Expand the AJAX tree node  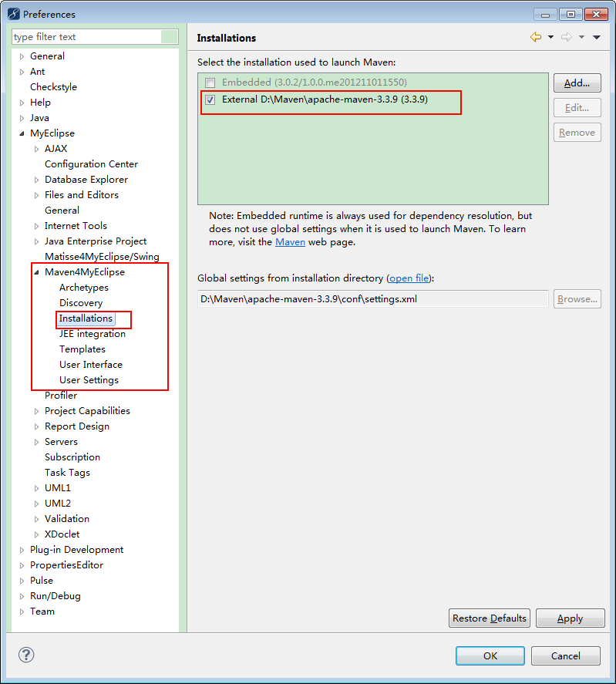(37, 149)
